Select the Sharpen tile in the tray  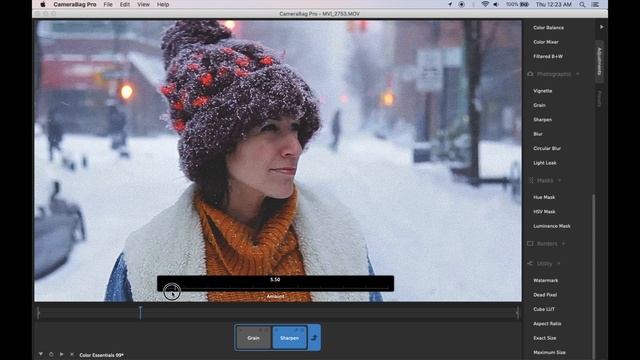tap(289, 338)
